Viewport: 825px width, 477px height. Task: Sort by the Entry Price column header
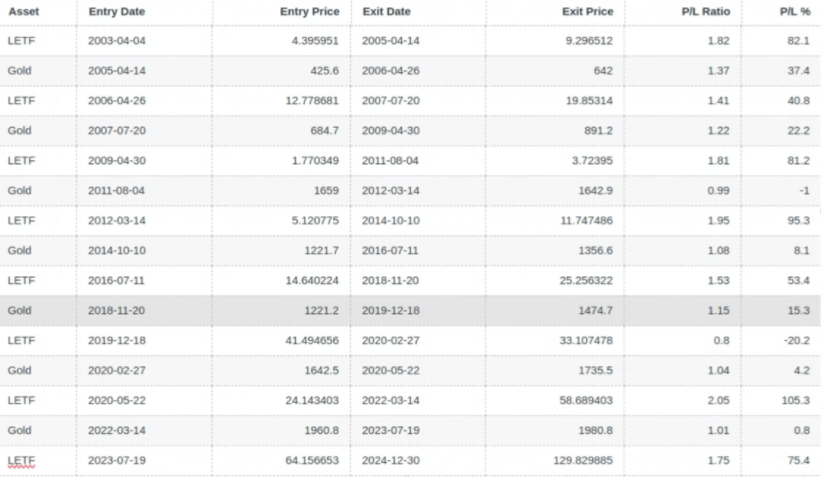pos(309,11)
